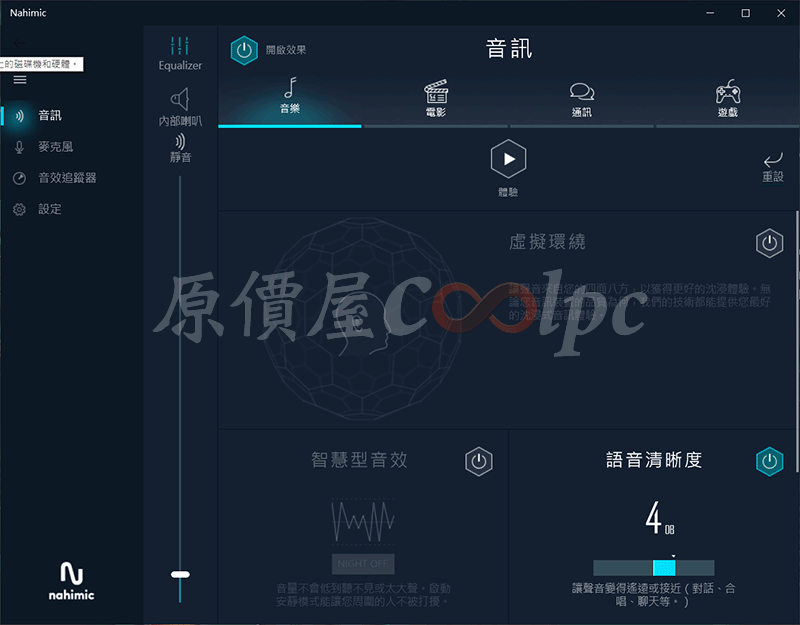Click the smart sound waveform graphic
Viewport: 800px width, 625px height.
pos(363,520)
